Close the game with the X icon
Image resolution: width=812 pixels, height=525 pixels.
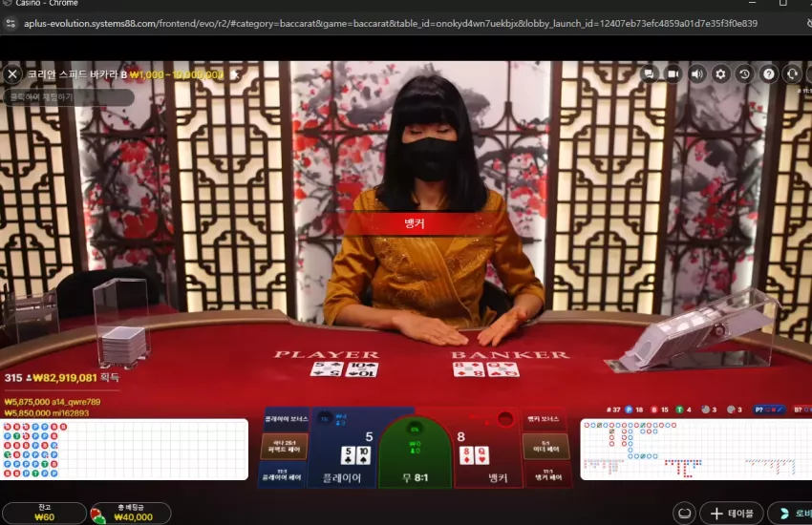pos(12,74)
